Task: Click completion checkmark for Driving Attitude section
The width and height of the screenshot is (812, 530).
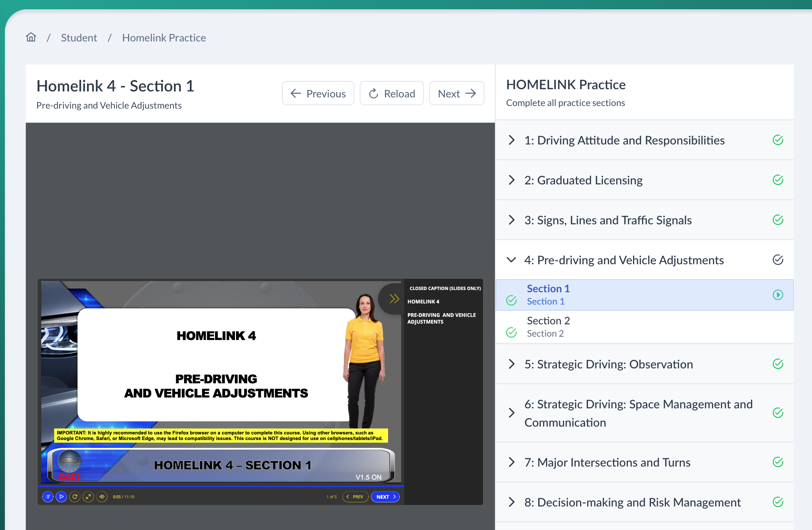Action: coord(778,140)
